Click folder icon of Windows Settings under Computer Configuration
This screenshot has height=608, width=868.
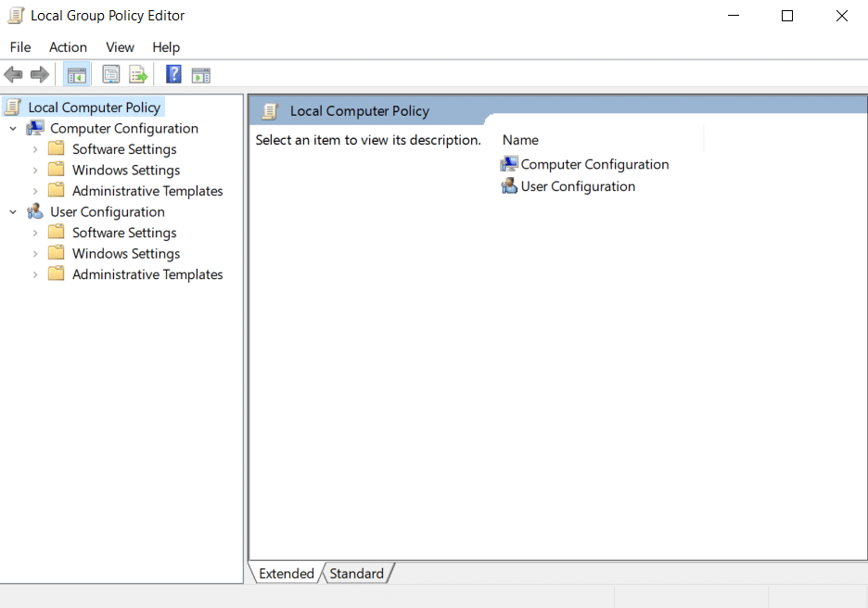click(56, 170)
